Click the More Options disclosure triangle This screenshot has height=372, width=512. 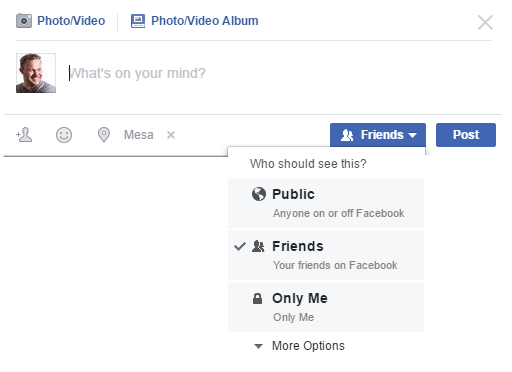click(258, 346)
